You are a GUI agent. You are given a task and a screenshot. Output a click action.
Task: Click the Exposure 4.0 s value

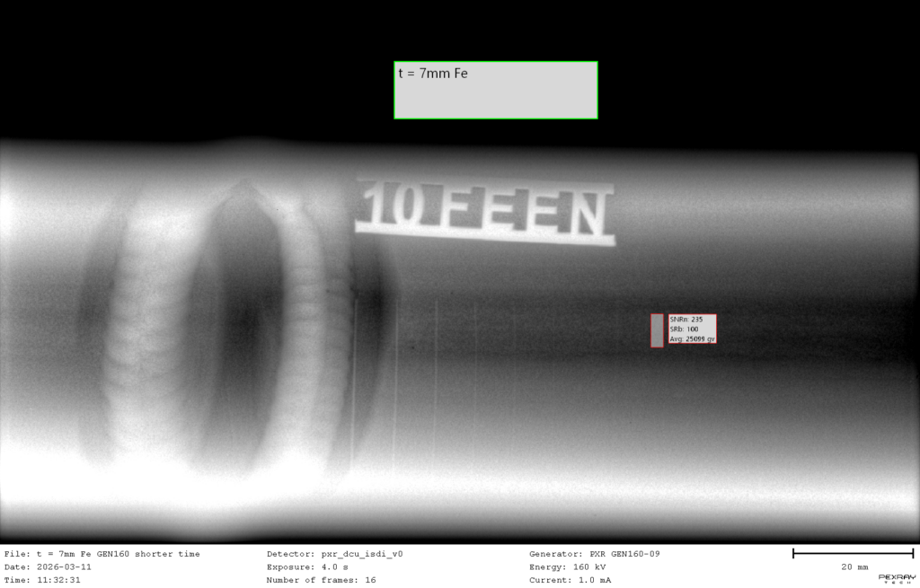pyautogui.click(x=307, y=567)
